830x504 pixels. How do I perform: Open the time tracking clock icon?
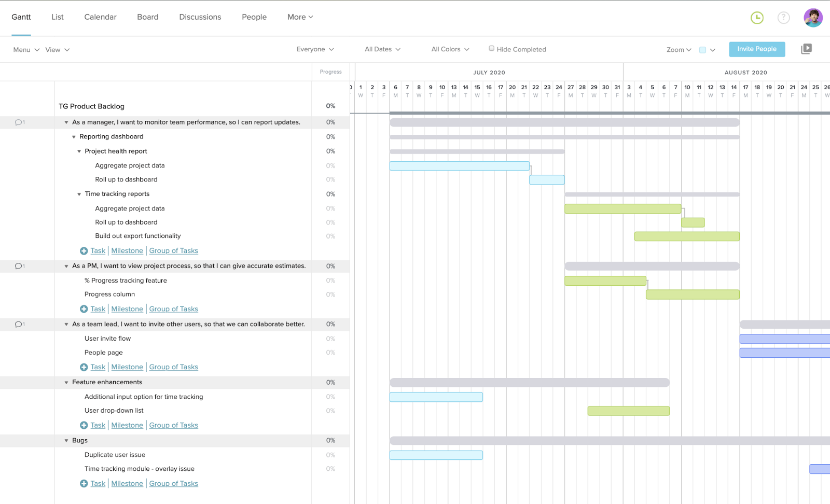click(757, 18)
